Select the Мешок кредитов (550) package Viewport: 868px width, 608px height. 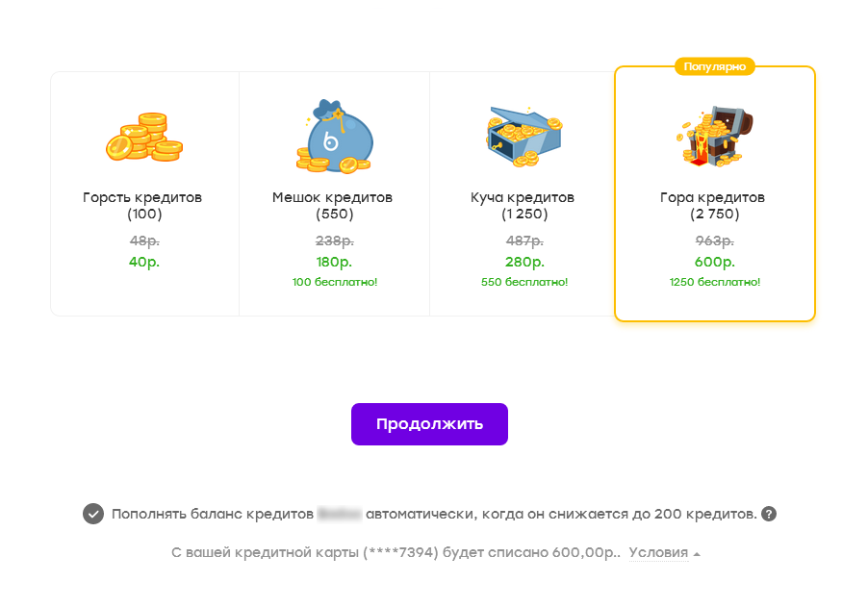[x=333, y=205]
